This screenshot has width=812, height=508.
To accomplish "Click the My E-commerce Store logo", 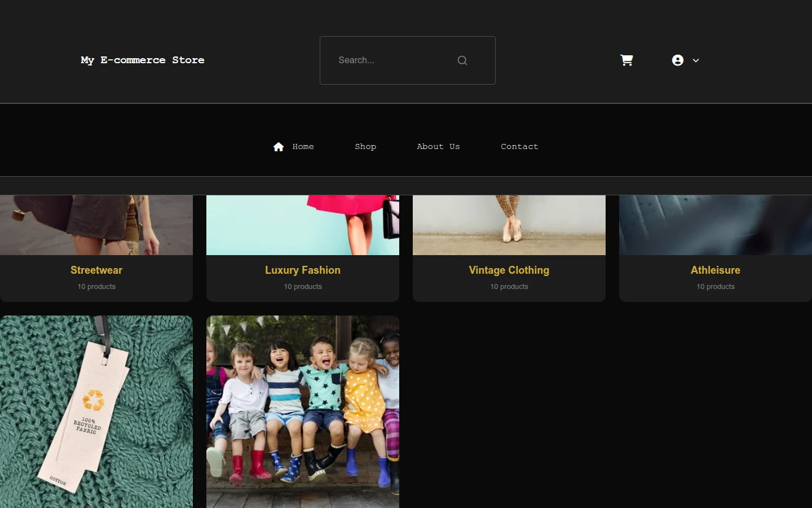I will pos(143,60).
